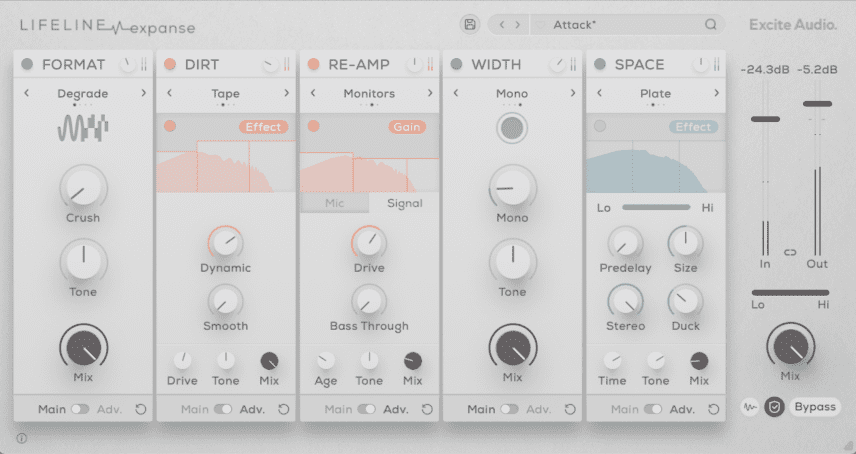Toggle WIDTH module power

coord(456,64)
